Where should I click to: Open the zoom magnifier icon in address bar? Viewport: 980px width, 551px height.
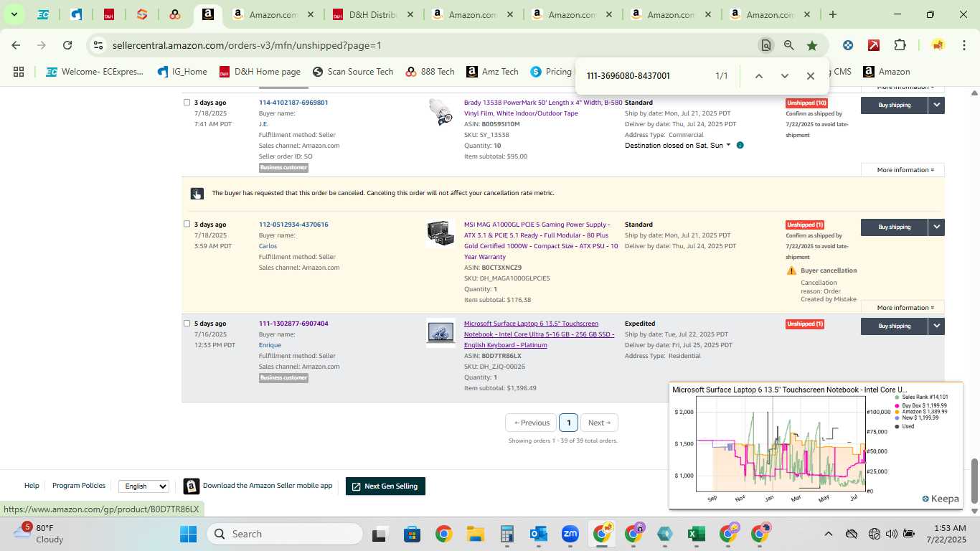click(789, 45)
